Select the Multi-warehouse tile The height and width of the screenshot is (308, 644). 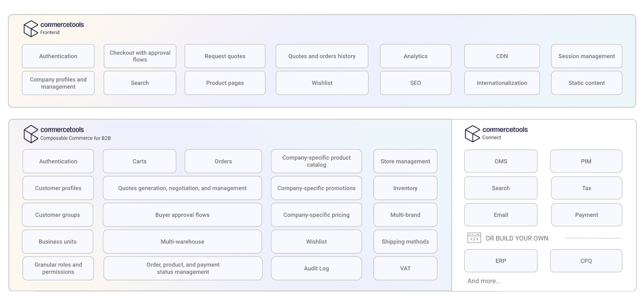[x=182, y=241]
